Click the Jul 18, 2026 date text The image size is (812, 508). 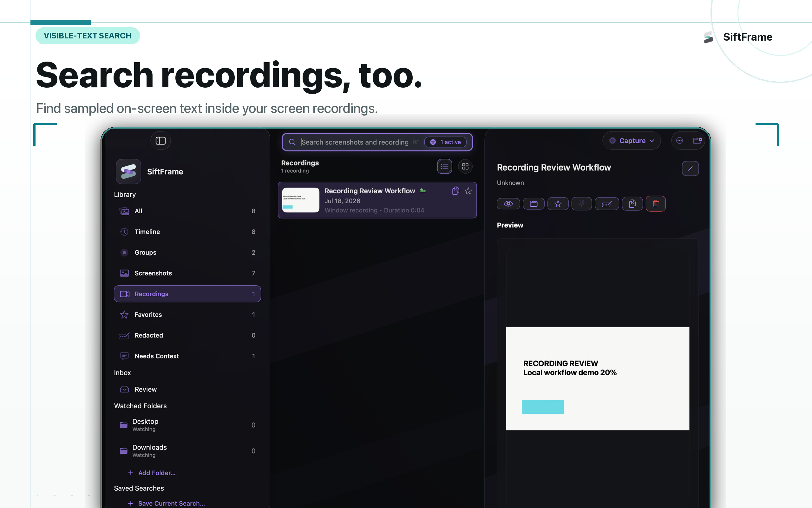(342, 201)
